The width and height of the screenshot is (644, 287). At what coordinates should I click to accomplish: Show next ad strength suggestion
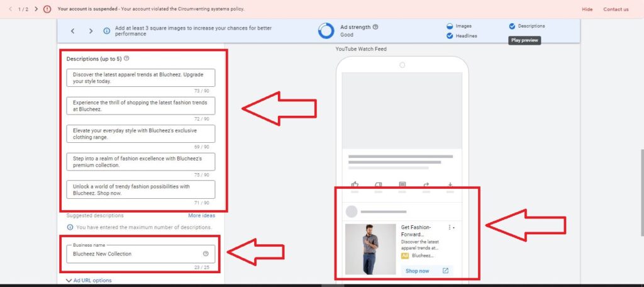(91, 31)
